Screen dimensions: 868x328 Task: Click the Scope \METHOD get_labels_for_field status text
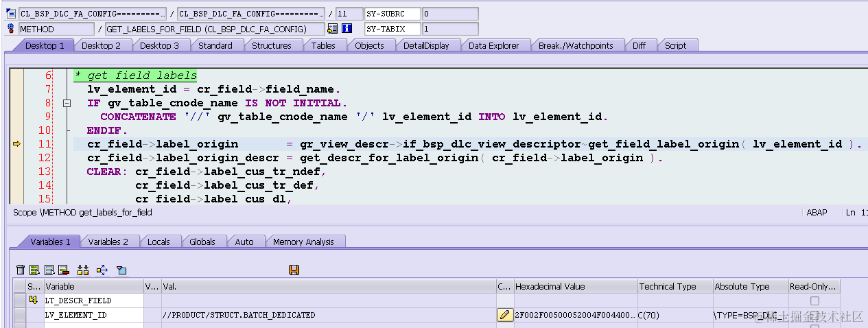point(82,213)
